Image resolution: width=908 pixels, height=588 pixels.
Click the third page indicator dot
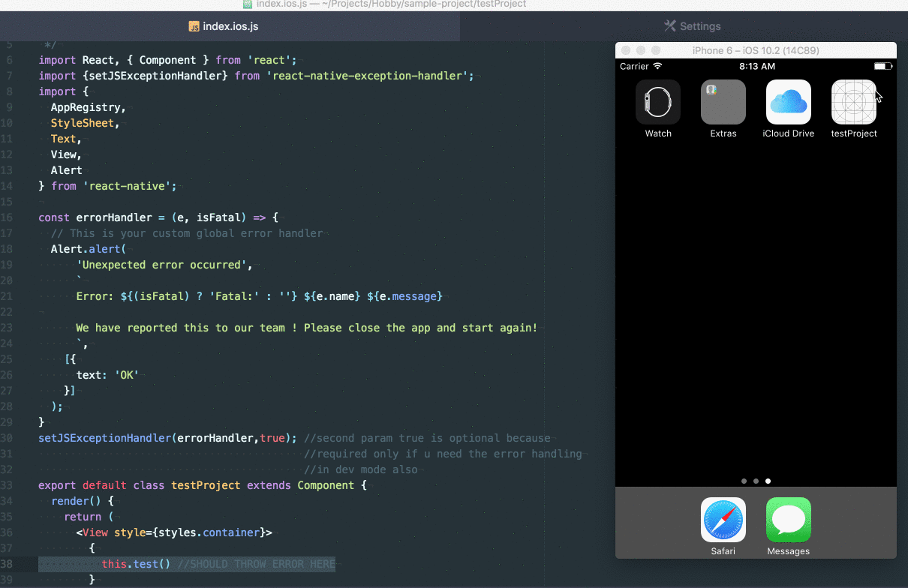[x=768, y=481]
